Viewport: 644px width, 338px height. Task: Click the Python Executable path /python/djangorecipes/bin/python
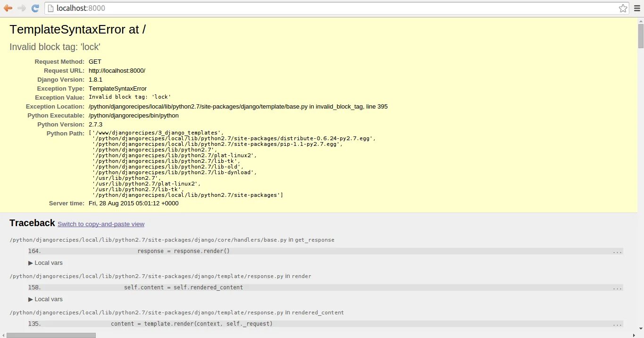tap(134, 116)
